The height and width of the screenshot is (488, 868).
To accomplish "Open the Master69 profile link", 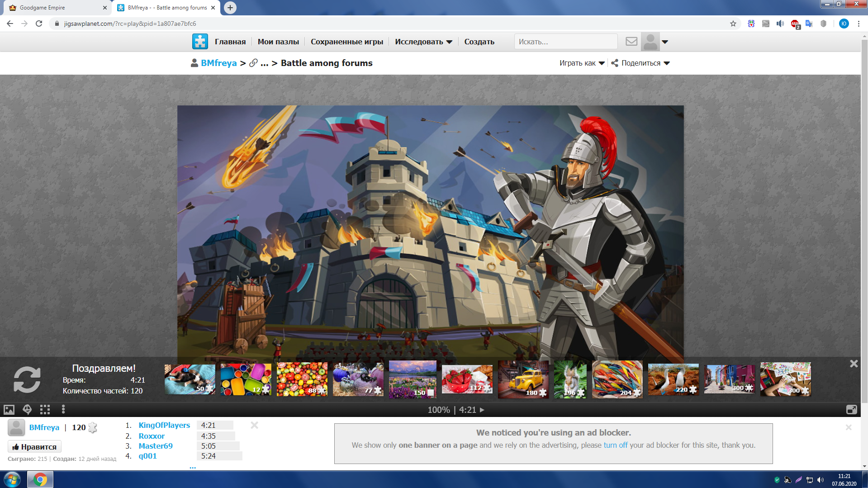I will coord(156,446).
